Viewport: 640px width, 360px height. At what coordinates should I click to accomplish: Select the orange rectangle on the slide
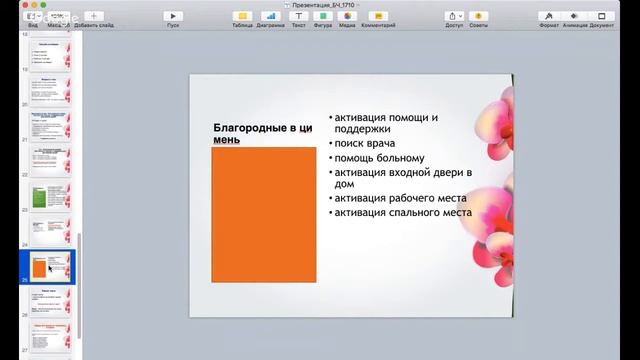264,215
